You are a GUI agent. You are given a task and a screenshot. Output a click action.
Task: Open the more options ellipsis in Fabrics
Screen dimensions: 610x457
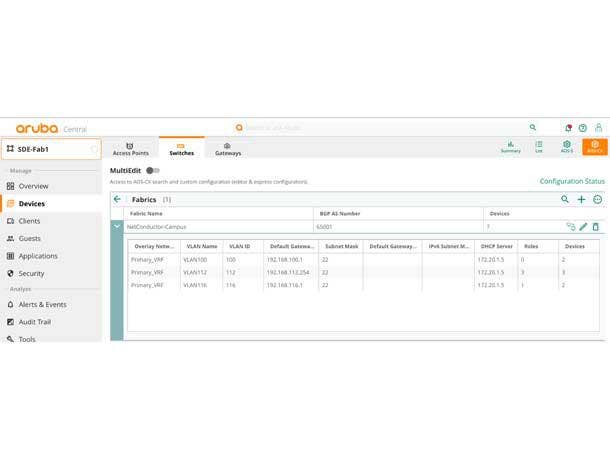[597, 199]
